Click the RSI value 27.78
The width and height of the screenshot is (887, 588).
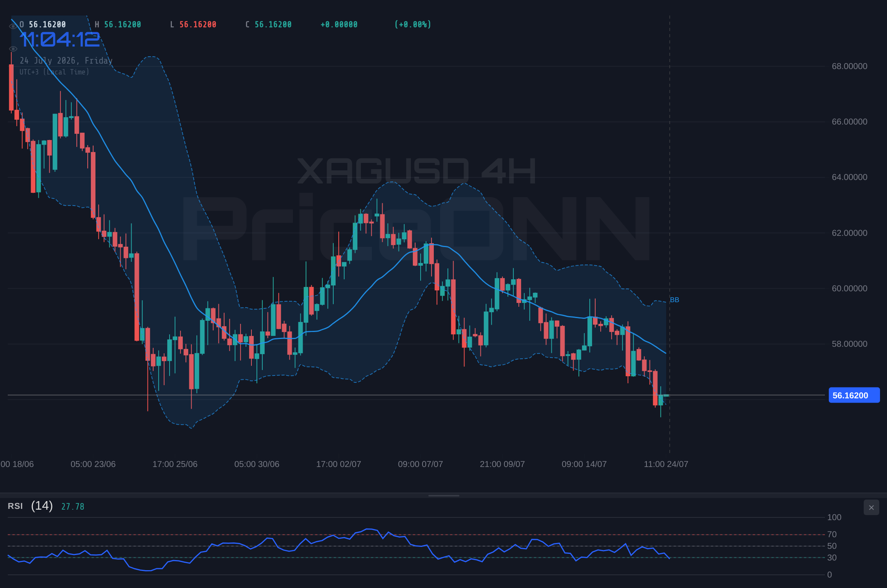pyautogui.click(x=73, y=507)
